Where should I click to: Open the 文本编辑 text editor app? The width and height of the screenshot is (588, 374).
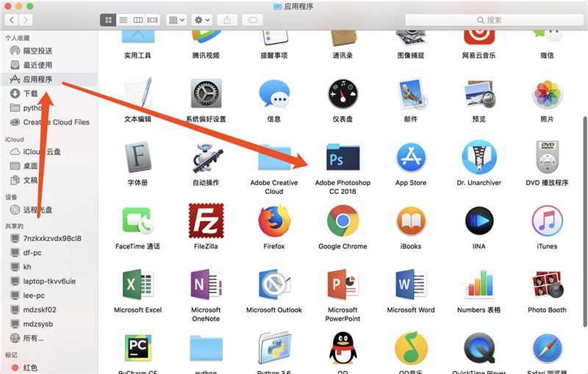pos(137,93)
